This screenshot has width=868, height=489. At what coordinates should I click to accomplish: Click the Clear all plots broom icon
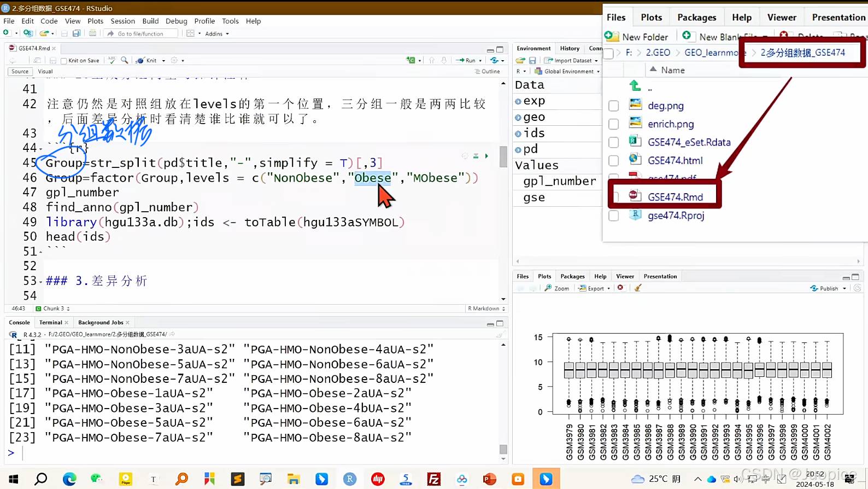[637, 288]
